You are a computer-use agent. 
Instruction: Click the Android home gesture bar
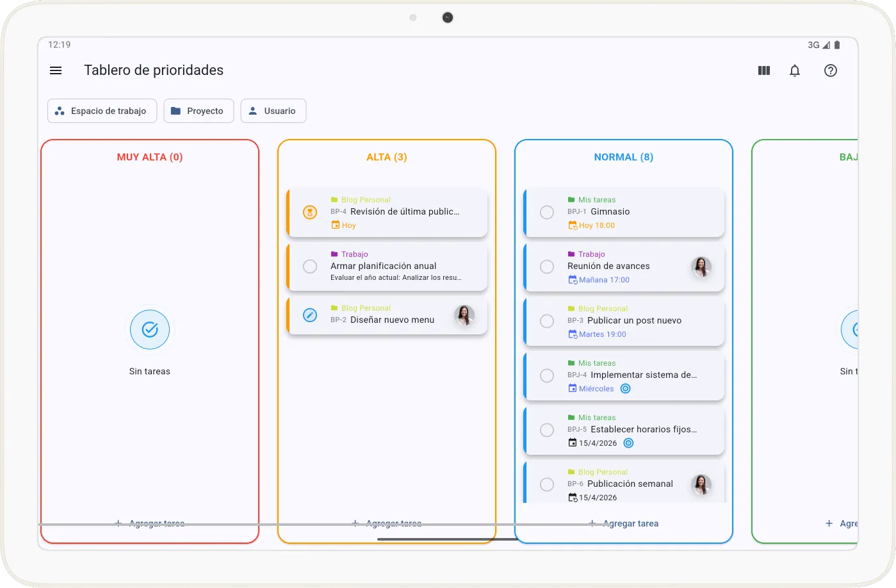tap(448, 539)
